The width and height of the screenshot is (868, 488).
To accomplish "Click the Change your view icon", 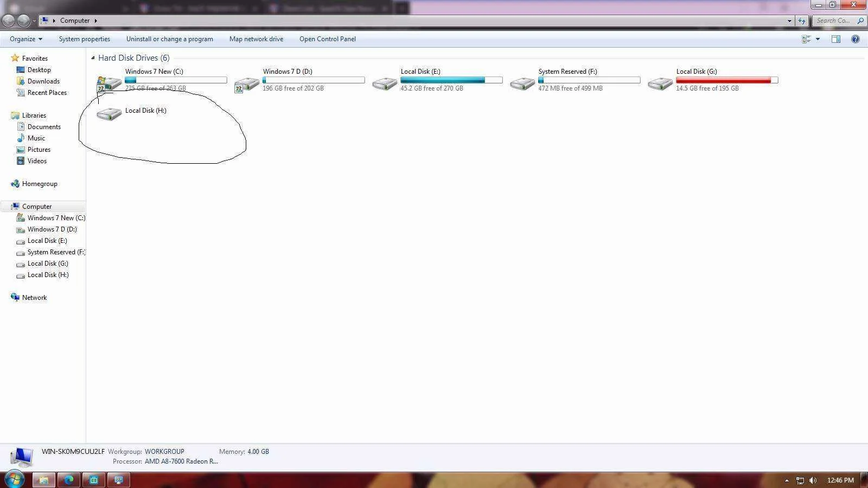I will [x=806, y=39].
